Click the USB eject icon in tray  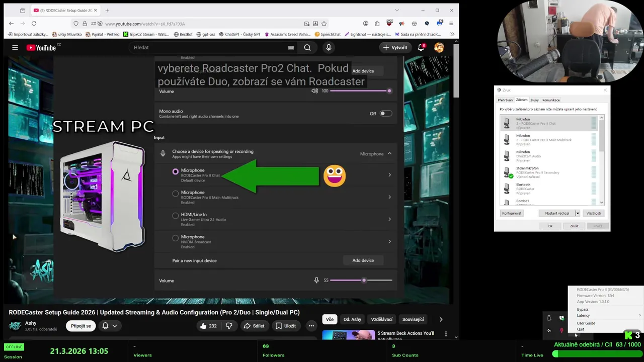coord(549,318)
